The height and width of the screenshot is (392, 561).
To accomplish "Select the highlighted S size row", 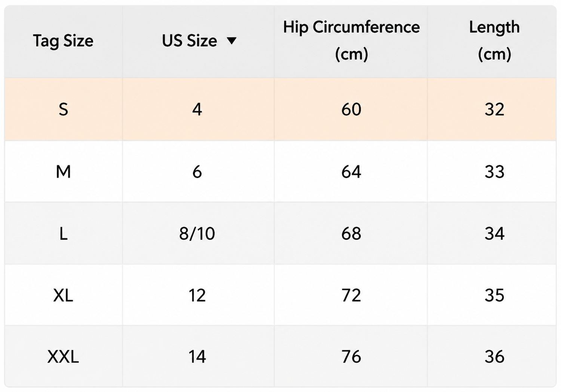I will pyautogui.click(x=280, y=109).
